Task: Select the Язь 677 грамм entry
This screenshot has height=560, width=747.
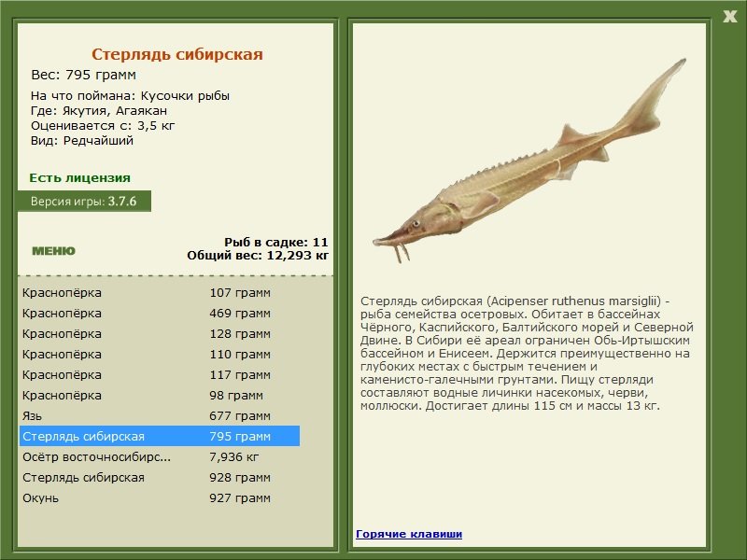Action: pos(159,416)
